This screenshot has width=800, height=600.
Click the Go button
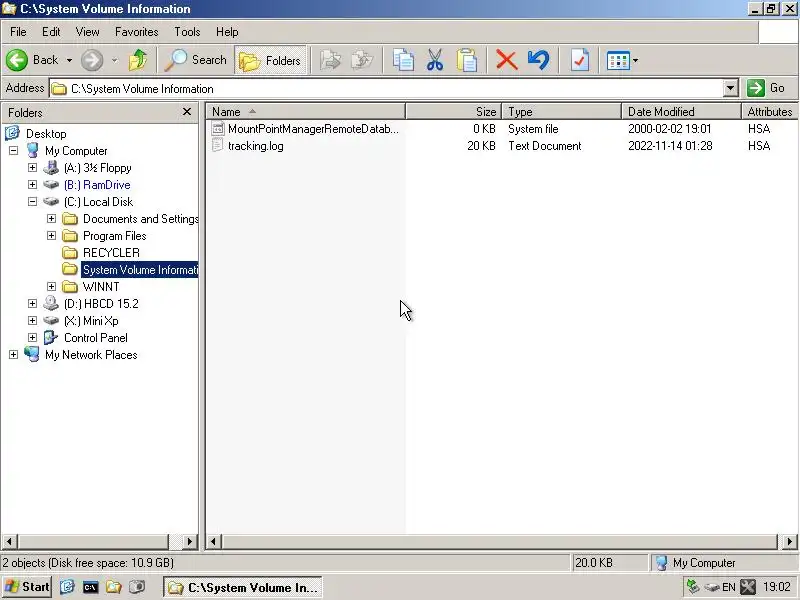pos(766,88)
